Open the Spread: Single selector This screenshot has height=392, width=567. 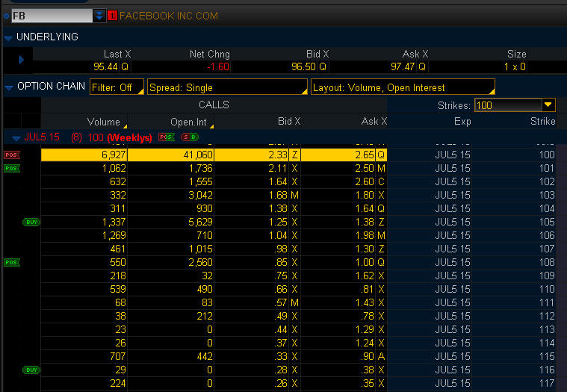227,87
